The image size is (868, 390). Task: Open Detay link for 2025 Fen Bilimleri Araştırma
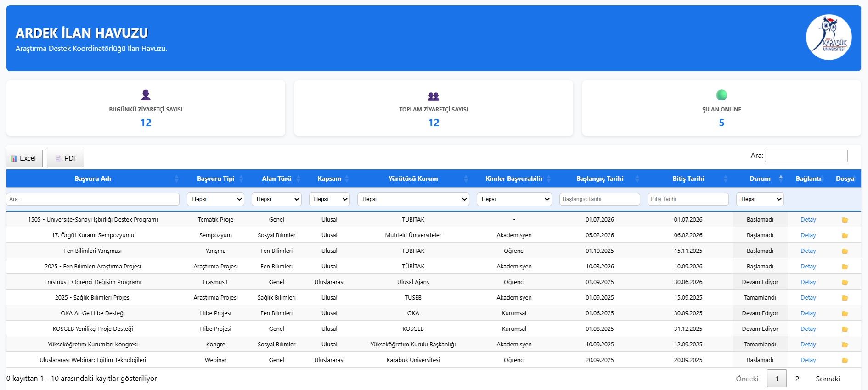(x=808, y=267)
